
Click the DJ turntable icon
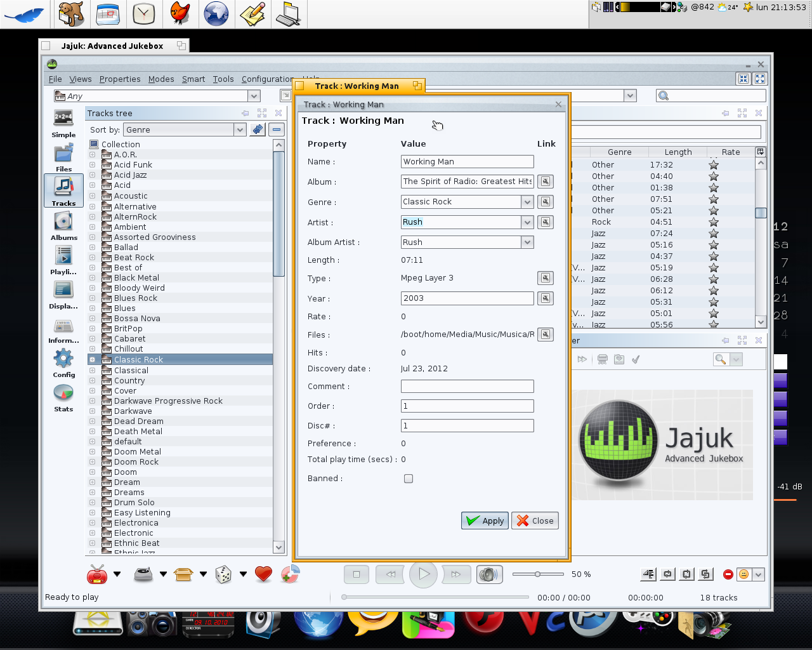[x=143, y=574]
